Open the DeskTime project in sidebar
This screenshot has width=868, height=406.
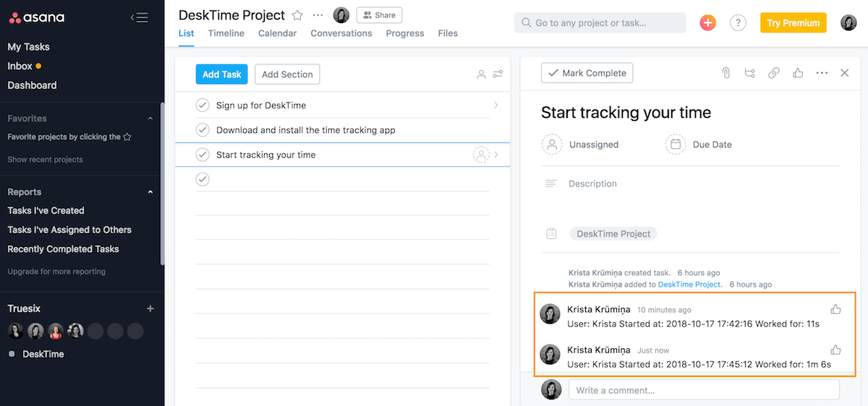[x=43, y=354]
